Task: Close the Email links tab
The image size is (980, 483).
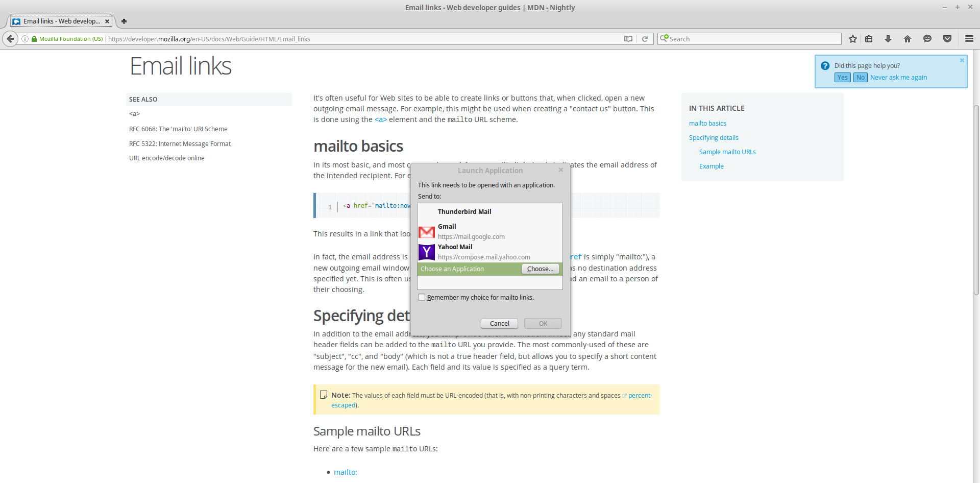Action: 107,21
